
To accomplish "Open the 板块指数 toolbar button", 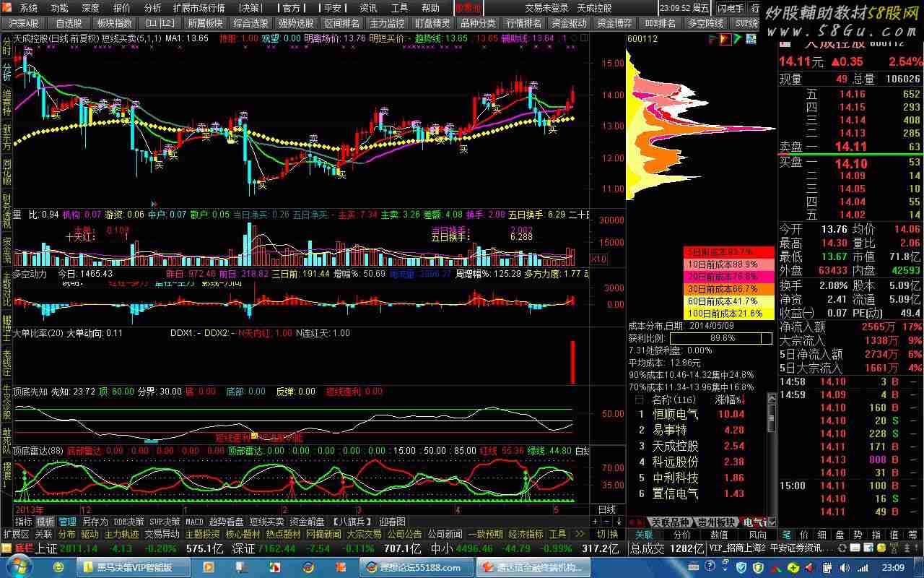I will tap(113, 23).
